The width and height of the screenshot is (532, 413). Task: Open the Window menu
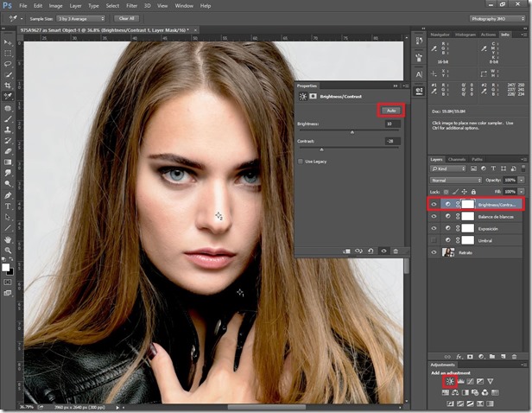pyautogui.click(x=184, y=6)
